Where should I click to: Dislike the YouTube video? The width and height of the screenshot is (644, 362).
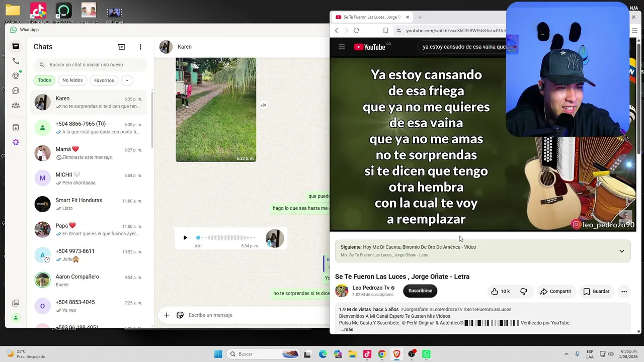(x=524, y=292)
